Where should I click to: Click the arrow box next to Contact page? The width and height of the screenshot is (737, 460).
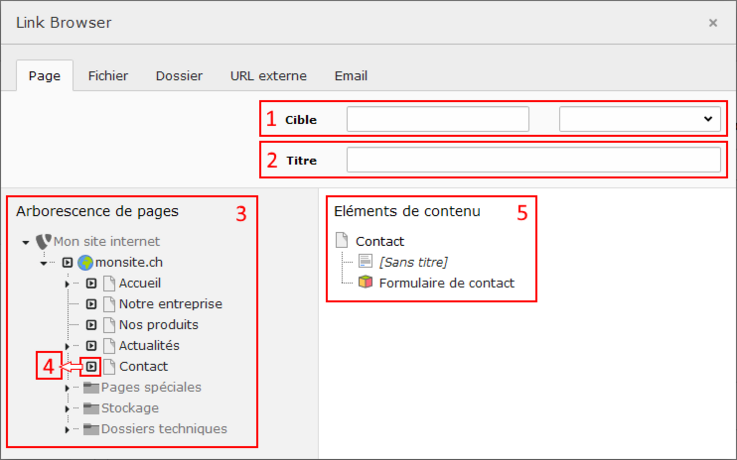coord(91,367)
